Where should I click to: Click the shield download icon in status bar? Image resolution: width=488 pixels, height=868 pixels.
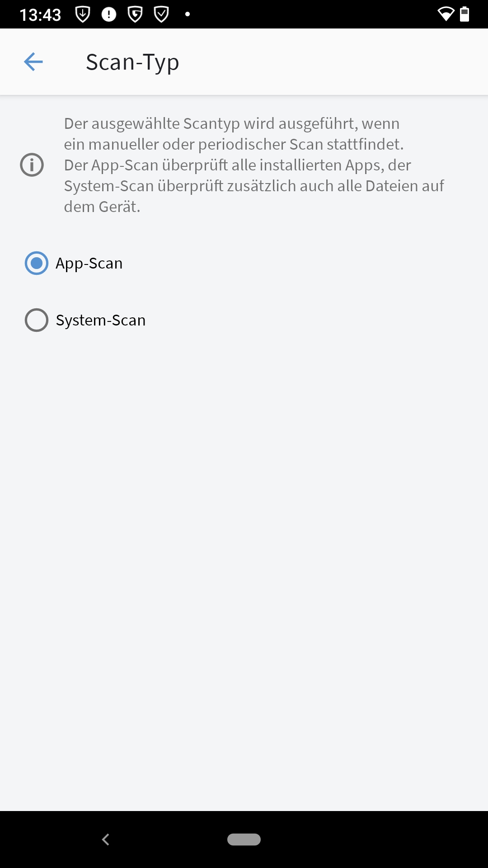(x=82, y=14)
